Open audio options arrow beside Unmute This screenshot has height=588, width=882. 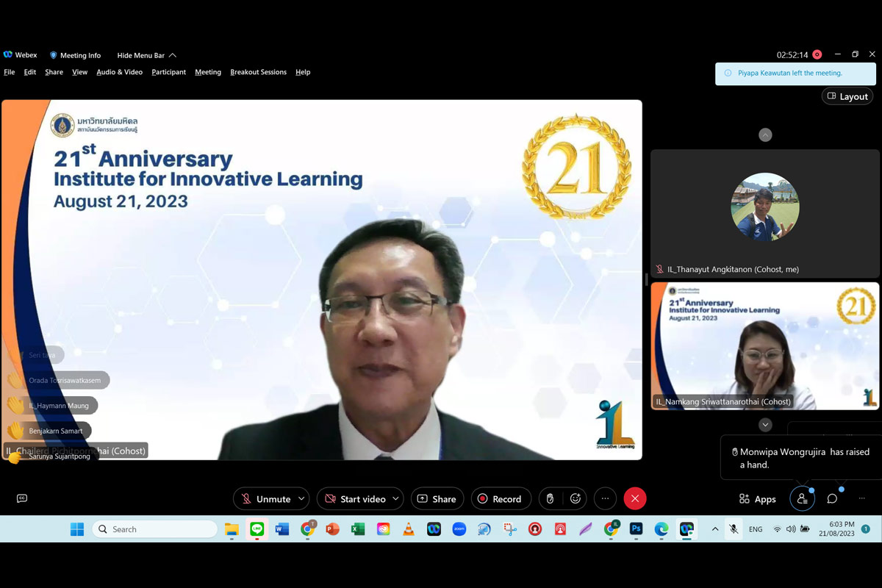coord(301,499)
